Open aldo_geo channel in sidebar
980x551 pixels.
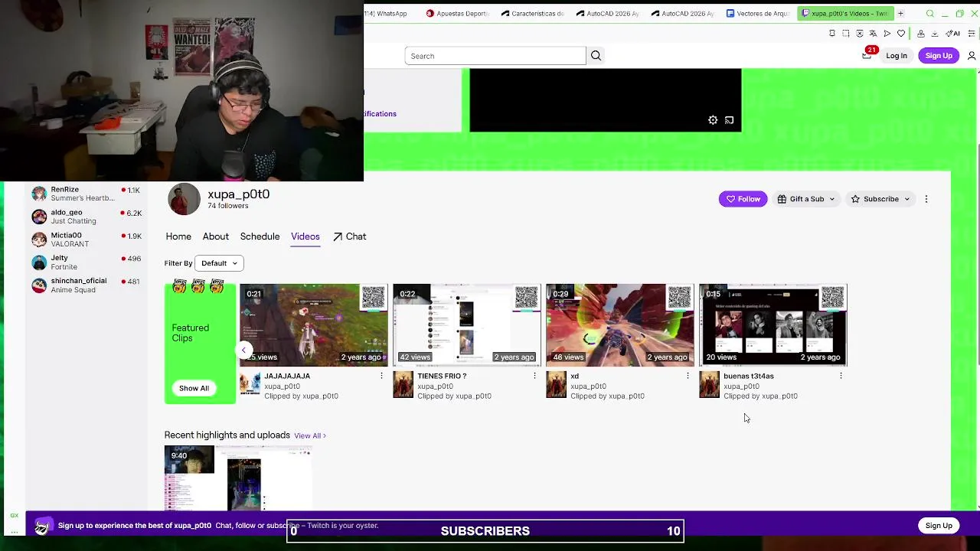[x=86, y=217]
